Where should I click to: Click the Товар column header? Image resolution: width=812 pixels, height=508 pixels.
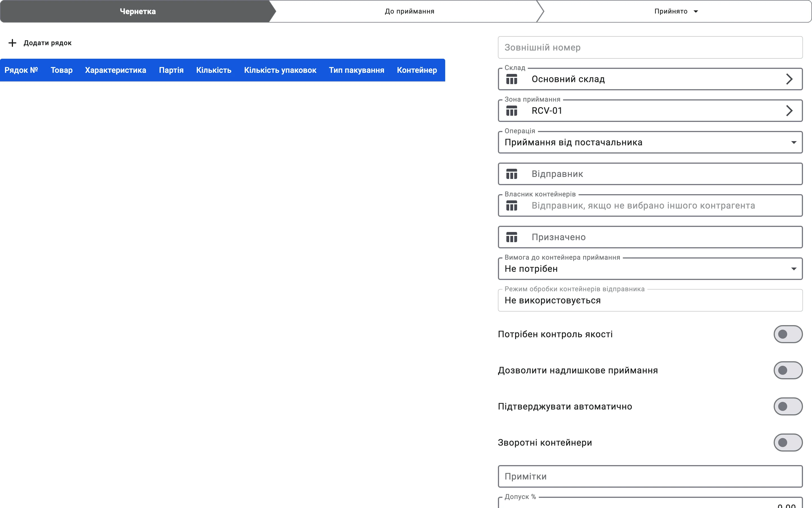(x=61, y=70)
